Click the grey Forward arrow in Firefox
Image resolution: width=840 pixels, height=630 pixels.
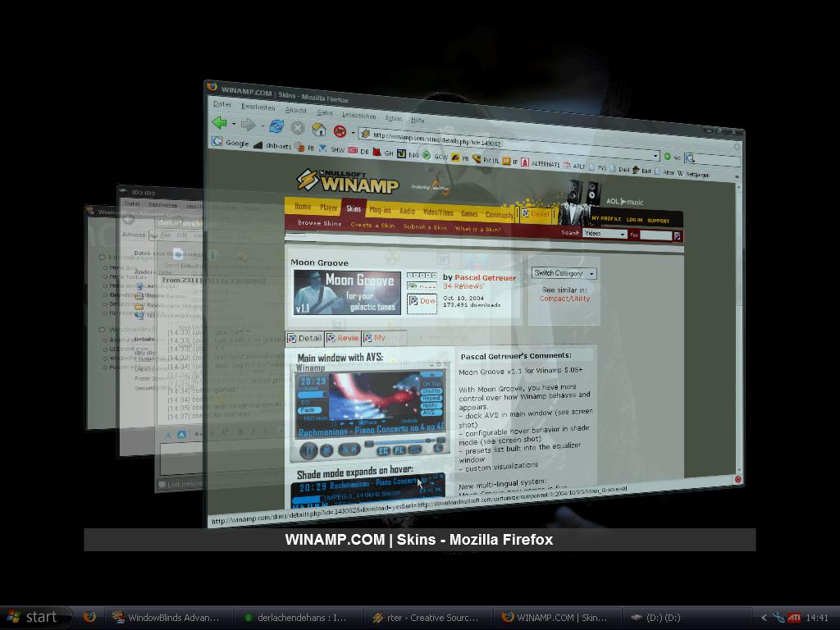(248, 125)
